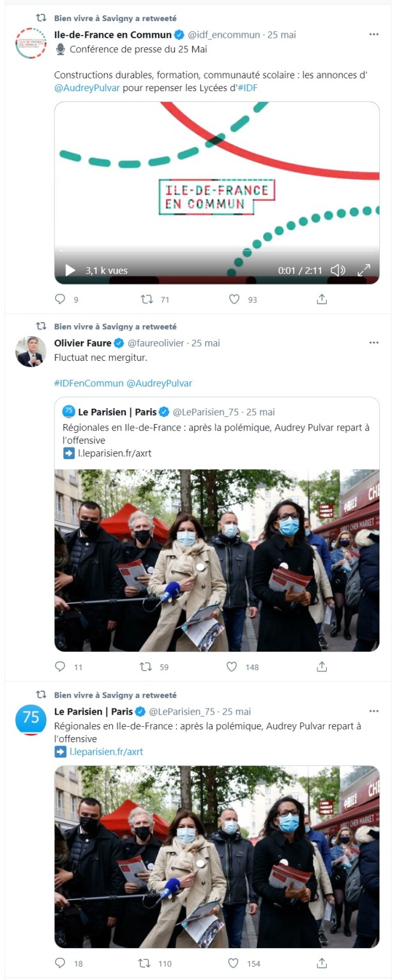Open @AudreyPulvar mention in first tweet

(x=87, y=88)
